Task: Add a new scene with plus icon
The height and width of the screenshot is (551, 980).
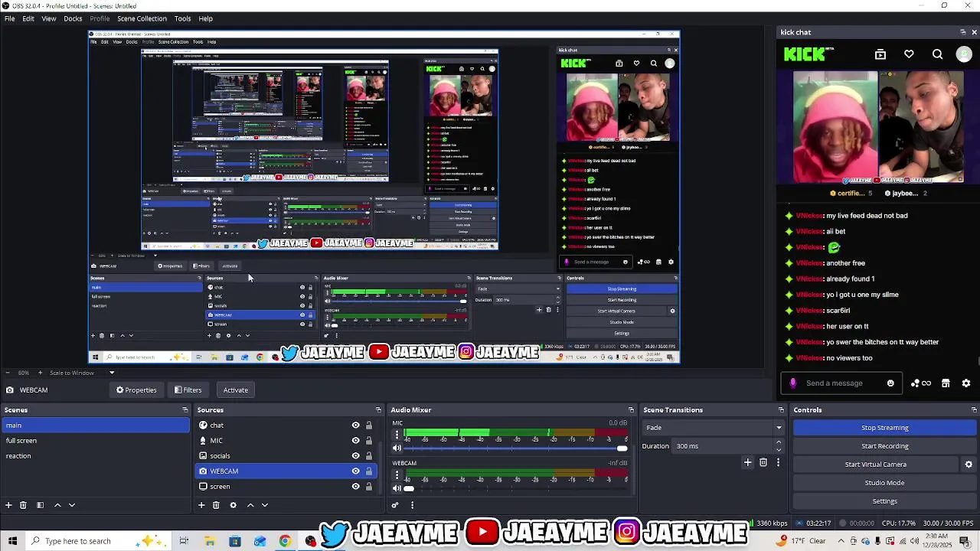Action: [8, 505]
